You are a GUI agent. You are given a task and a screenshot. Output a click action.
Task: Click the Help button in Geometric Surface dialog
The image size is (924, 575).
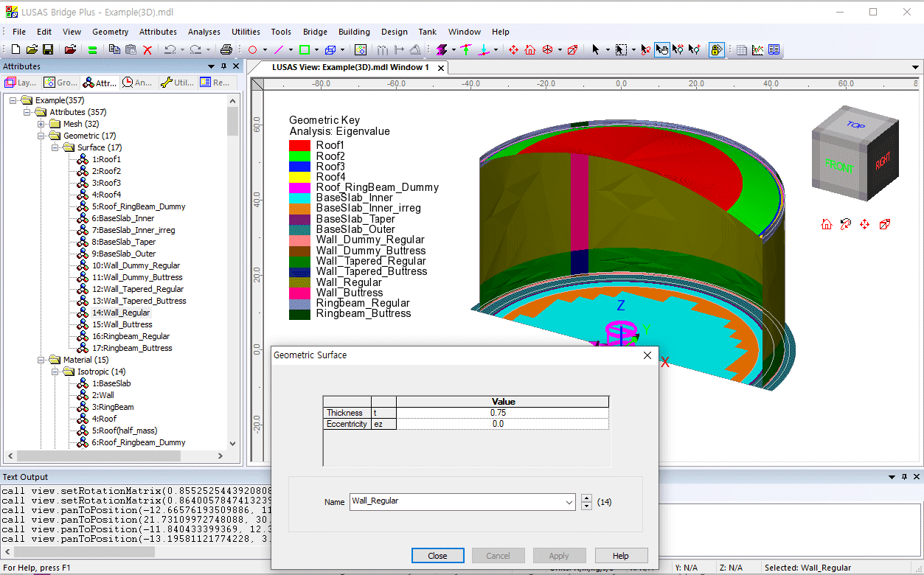621,556
